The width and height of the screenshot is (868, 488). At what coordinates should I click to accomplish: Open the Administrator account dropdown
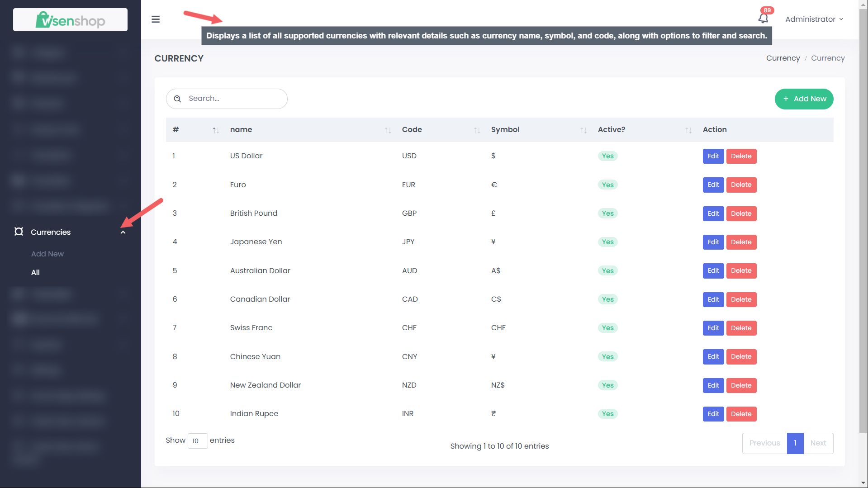(x=814, y=19)
